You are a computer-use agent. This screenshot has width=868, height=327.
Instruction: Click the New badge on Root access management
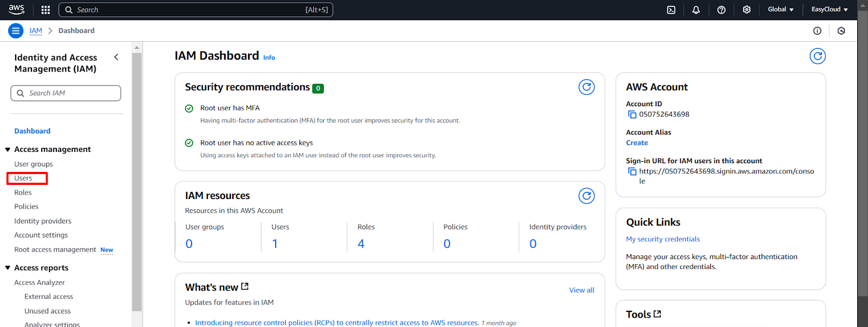pos(107,250)
